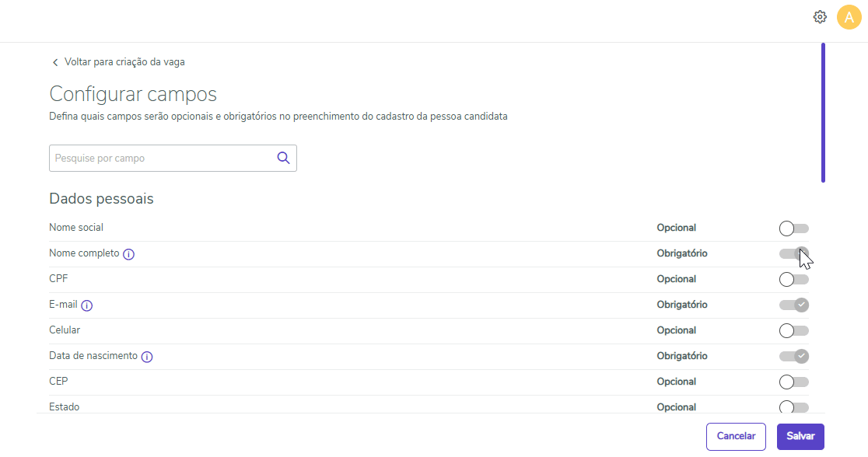
Task: Click the info icon beside Nome completo
Action: click(129, 254)
